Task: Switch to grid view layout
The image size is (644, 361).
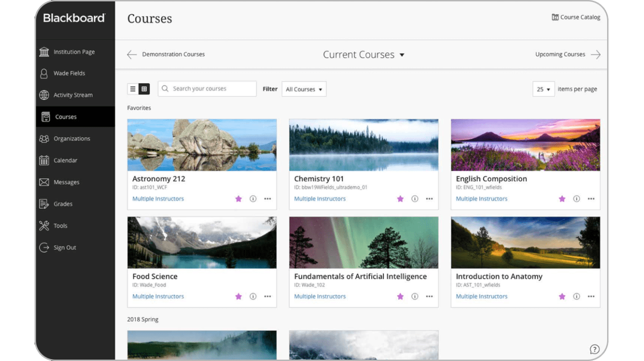Action: click(x=144, y=89)
